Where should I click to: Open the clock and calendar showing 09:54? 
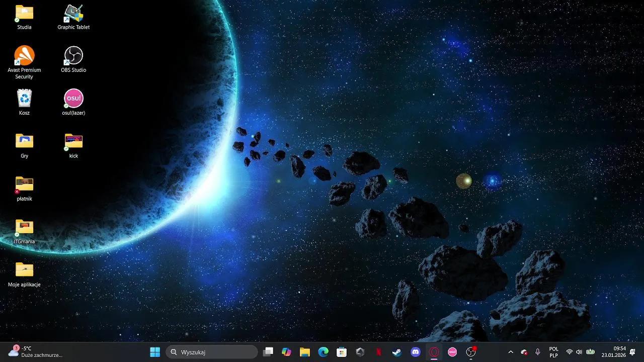(x=614, y=352)
